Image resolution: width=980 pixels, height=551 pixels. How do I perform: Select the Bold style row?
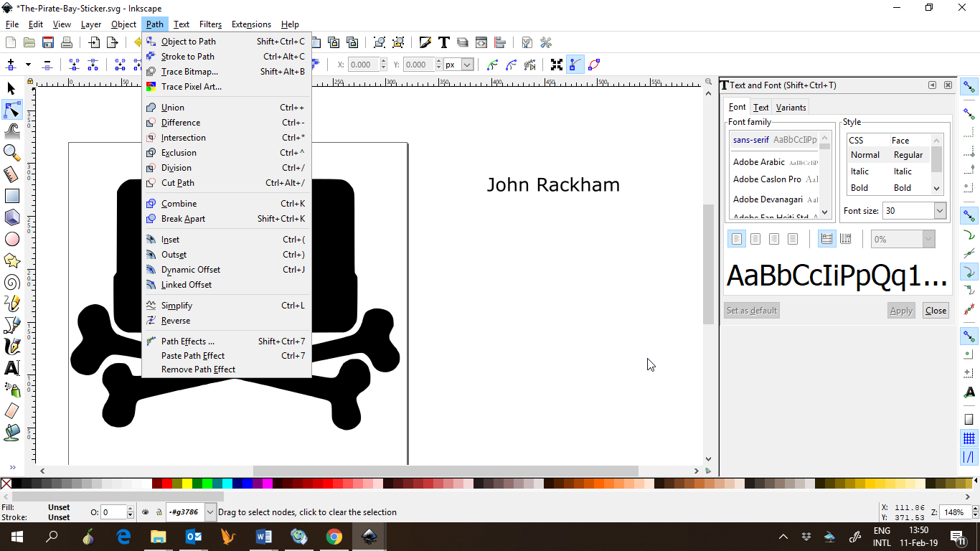point(889,188)
